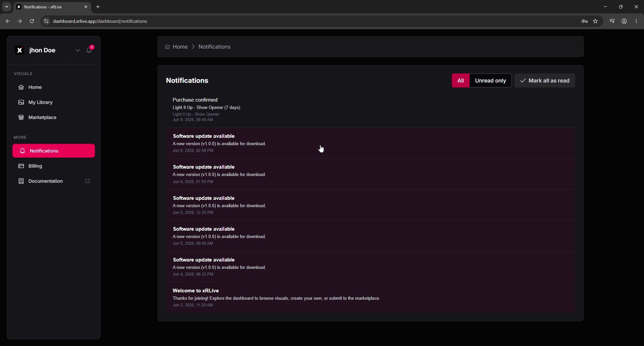Open the Chrome three-dot menu
Viewport: 644px width, 346px height.
(x=637, y=21)
